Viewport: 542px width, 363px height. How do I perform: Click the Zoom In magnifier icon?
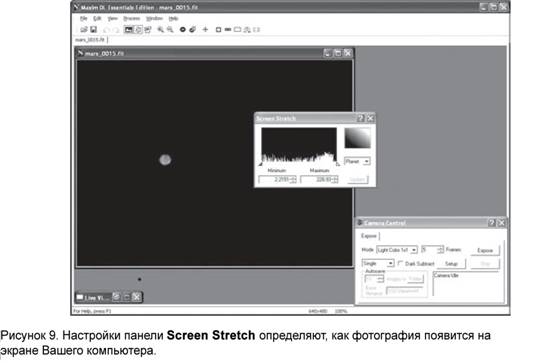(x=160, y=30)
